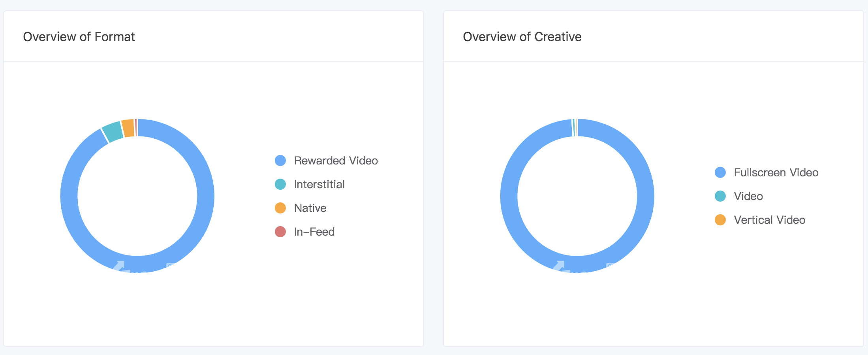Select the orange Native donut segment
The height and width of the screenshot is (355, 868).
click(128, 128)
